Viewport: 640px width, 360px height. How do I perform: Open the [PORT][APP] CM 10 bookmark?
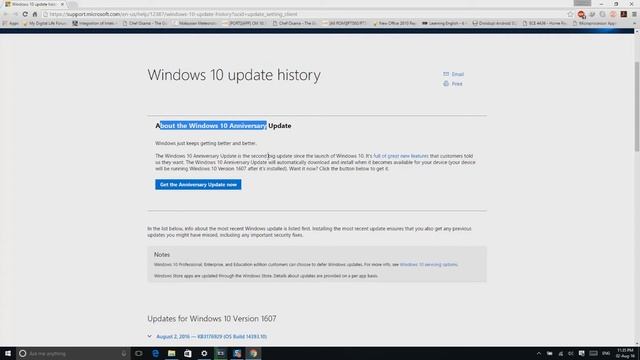[x=244, y=23]
